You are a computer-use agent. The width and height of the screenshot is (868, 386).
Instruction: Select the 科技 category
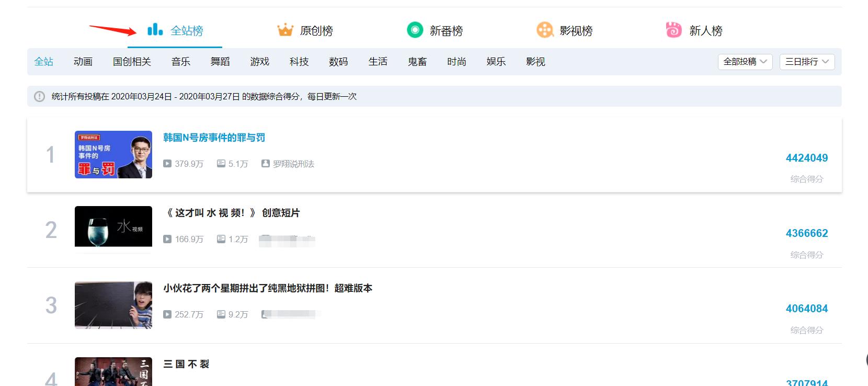click(x=299, y=62)
